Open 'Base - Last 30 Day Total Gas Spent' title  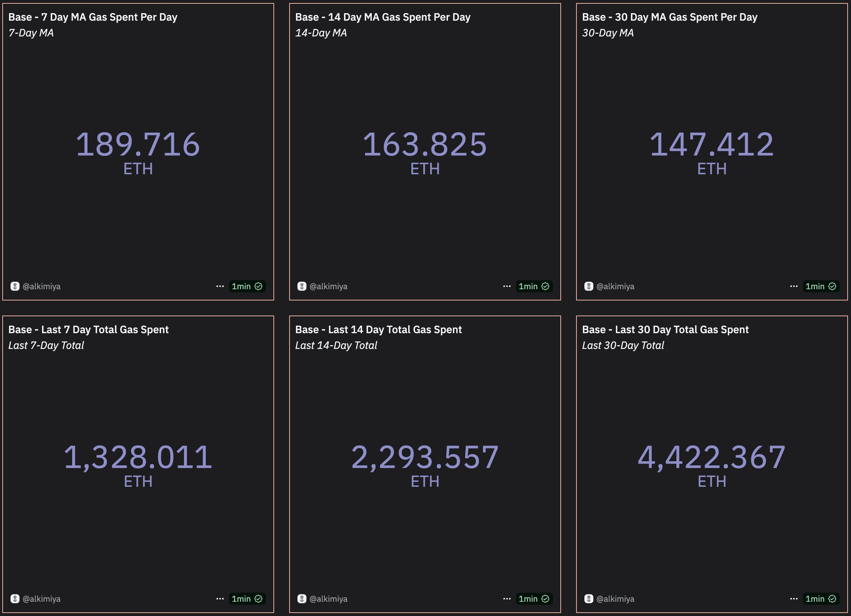pos(665,330)
